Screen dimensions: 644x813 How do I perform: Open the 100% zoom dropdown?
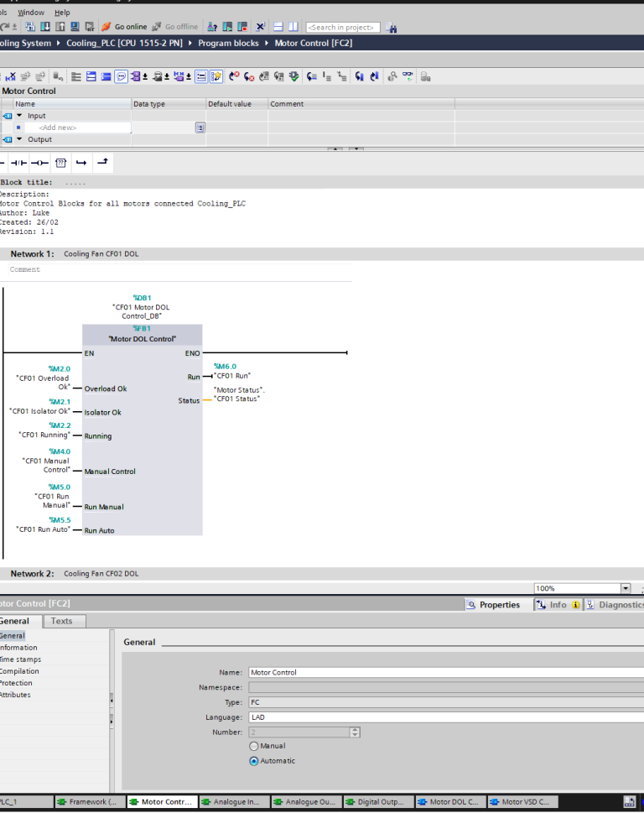[x=626, y=588]
